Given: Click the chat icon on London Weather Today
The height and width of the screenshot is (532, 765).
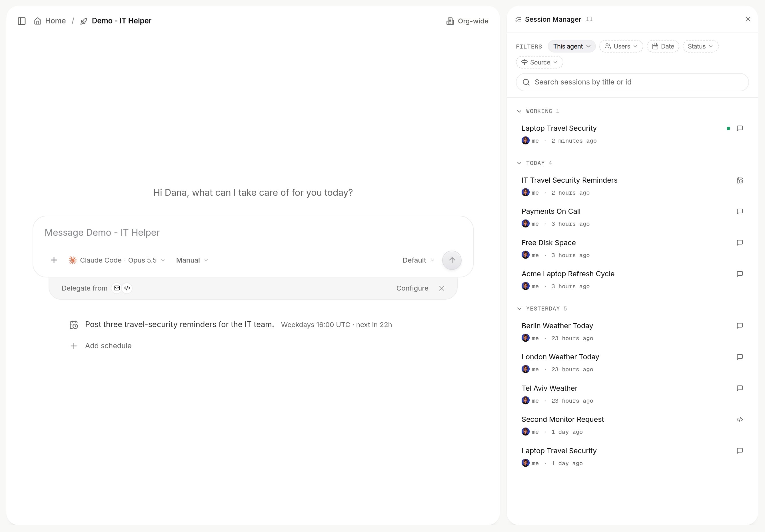Looking at the screenshot, I should point(740,357).
